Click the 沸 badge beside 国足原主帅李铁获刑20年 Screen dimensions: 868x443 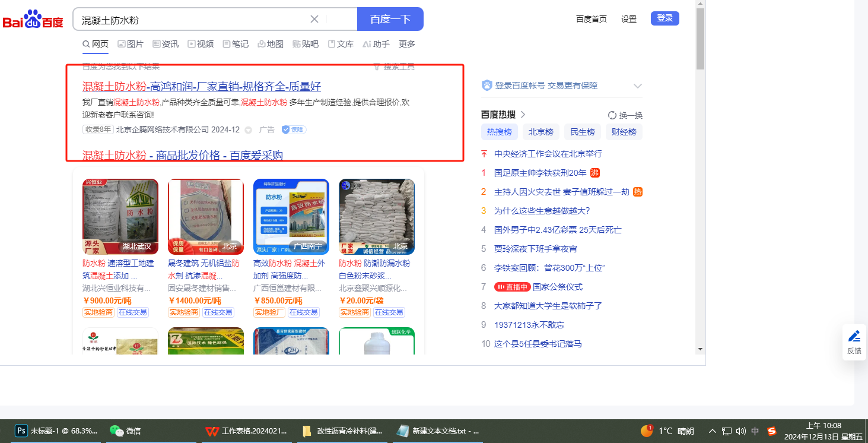point(594,173)
